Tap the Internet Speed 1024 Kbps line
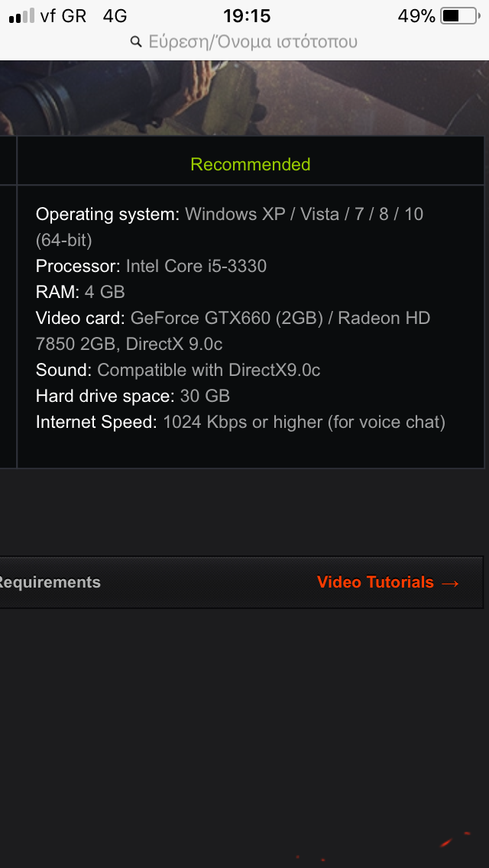Image resolution: width=489 pixels, height=868 pixels. pyautogui.click(x=241, y=423)
